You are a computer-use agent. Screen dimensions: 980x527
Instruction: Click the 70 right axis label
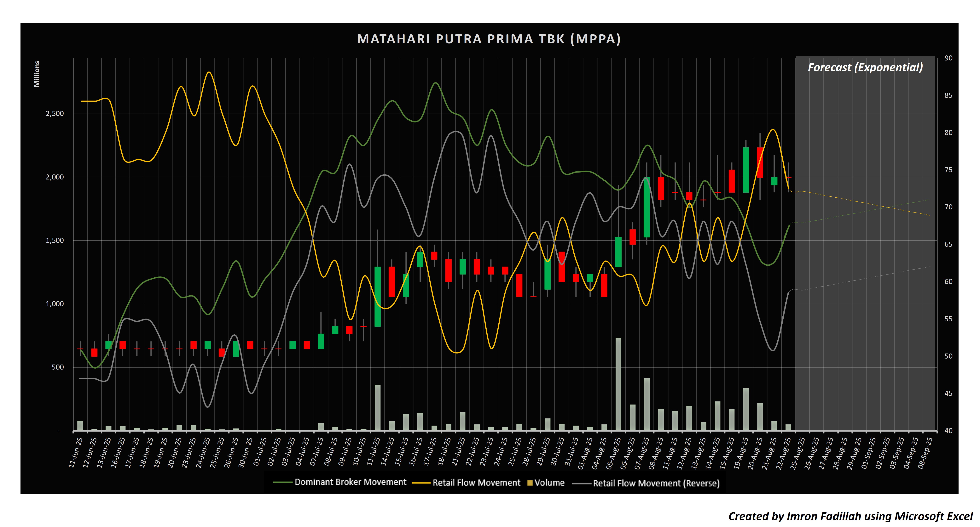click(x=948, y=207)
